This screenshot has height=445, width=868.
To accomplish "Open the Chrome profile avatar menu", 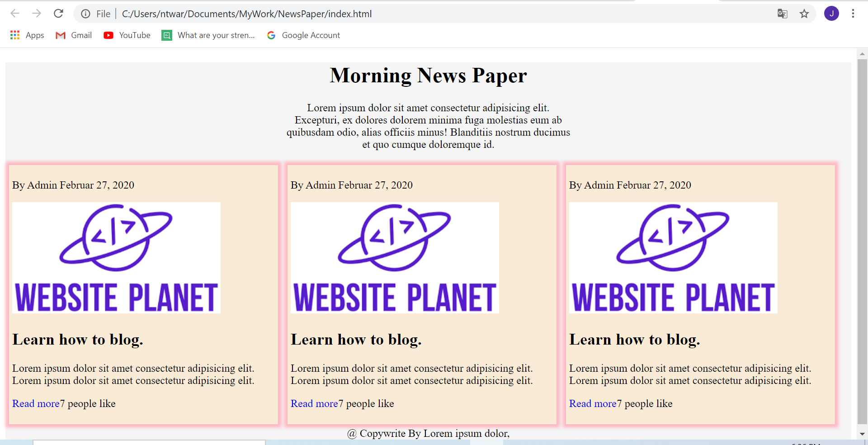I will 832,14.
